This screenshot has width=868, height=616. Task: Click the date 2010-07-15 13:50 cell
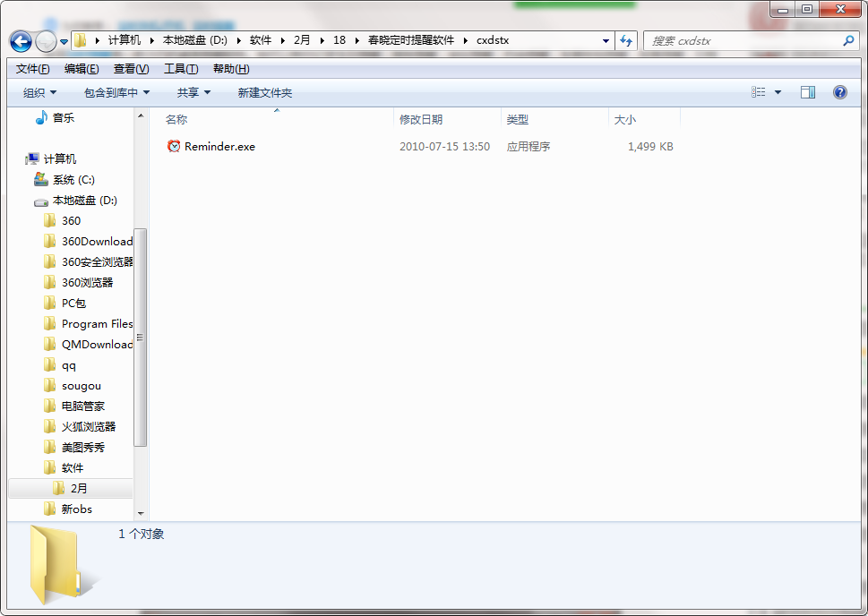pos(444,147)
